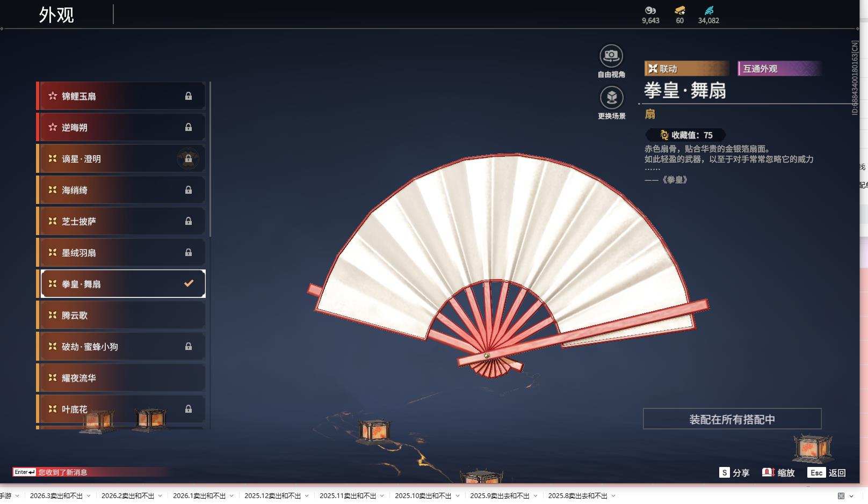Expand the 2026.3卖出和不出 tab dropdown
The image size is (868, 504).
click(x=89, y=497)
